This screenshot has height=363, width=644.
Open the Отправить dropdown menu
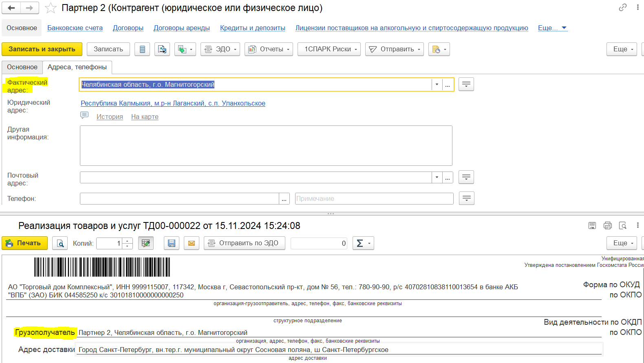pos(394,49)
